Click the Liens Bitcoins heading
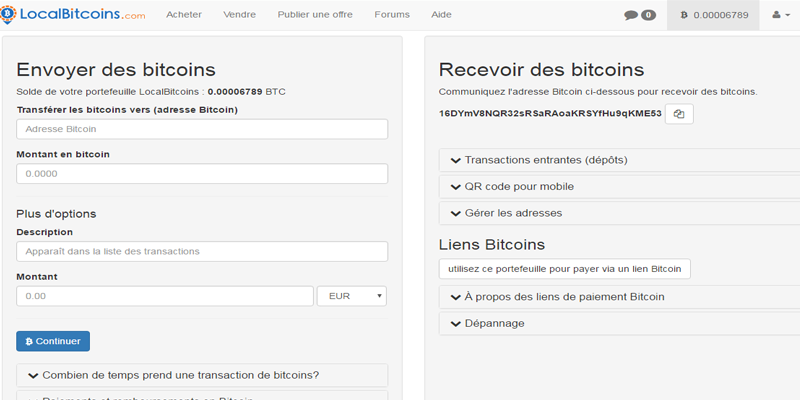 [492, 245]
